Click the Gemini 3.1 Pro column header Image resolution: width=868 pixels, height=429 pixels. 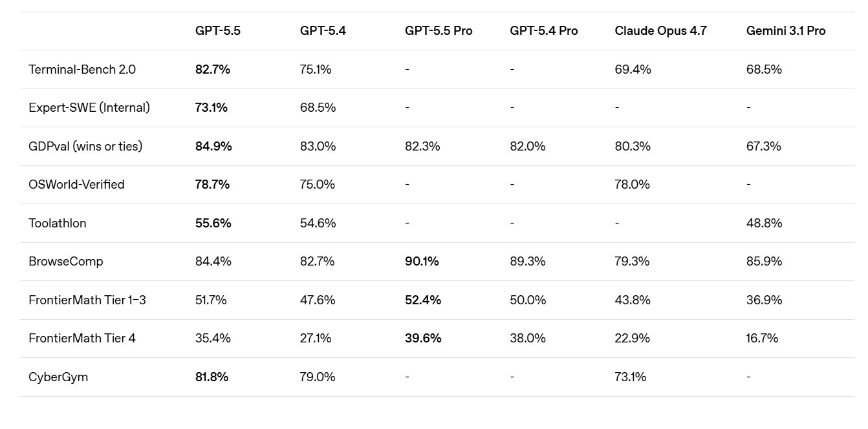tap(785, 30)
